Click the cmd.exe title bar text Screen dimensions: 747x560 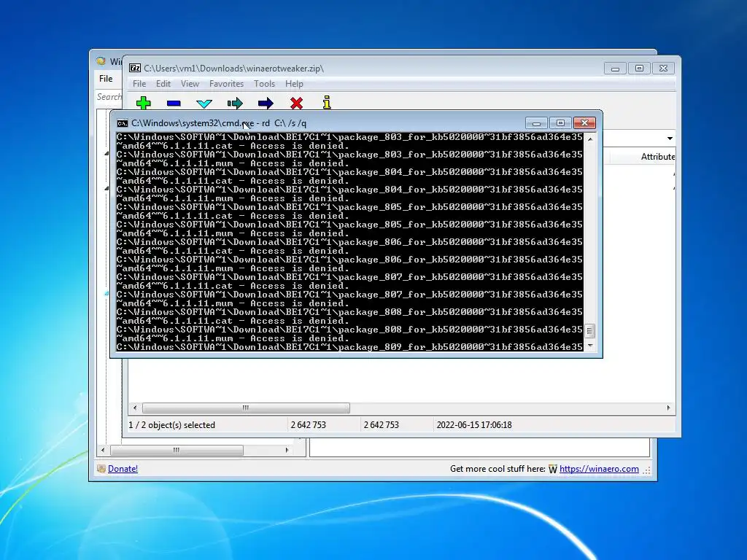219,123
